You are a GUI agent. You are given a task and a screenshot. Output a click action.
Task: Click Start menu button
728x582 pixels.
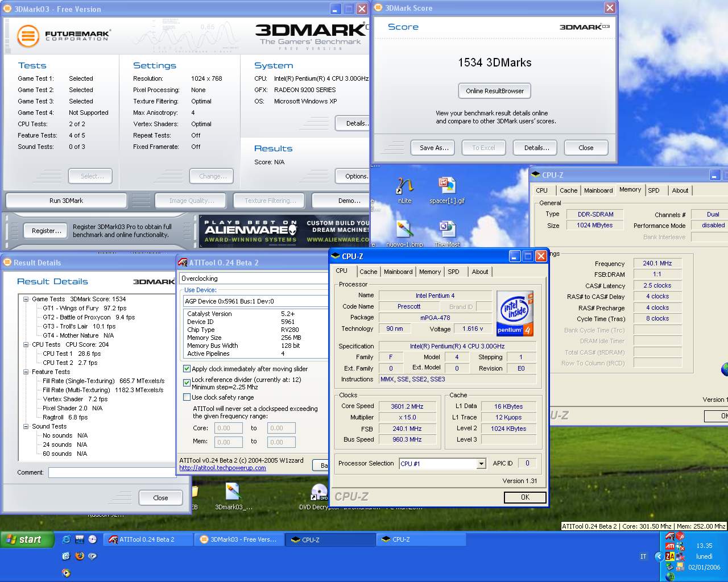click(x=27, y=539)
